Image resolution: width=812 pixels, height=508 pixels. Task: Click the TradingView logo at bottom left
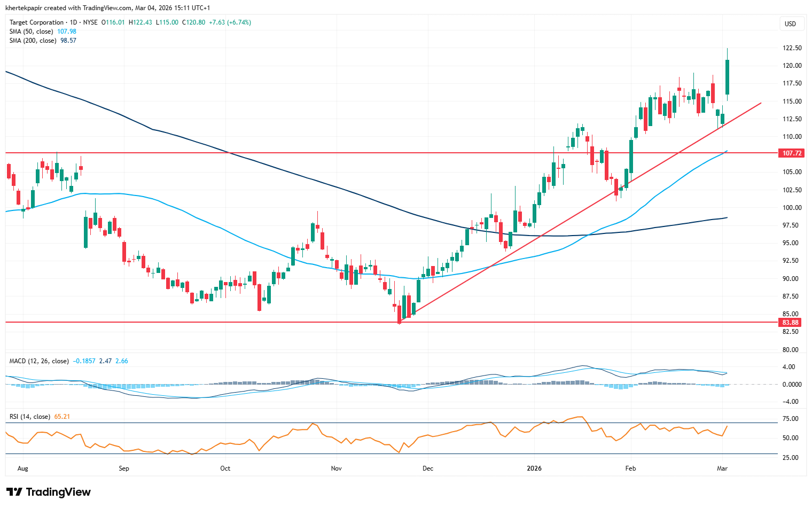point(49,492)
